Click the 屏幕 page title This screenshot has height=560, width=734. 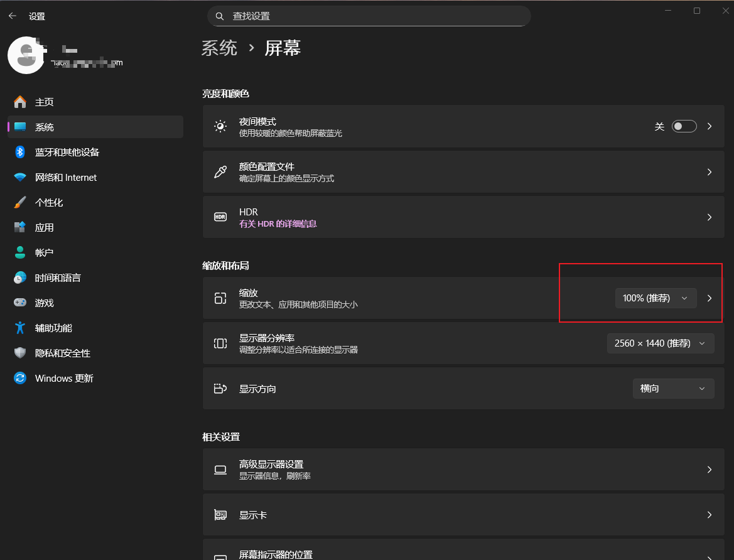coord(283,48)
